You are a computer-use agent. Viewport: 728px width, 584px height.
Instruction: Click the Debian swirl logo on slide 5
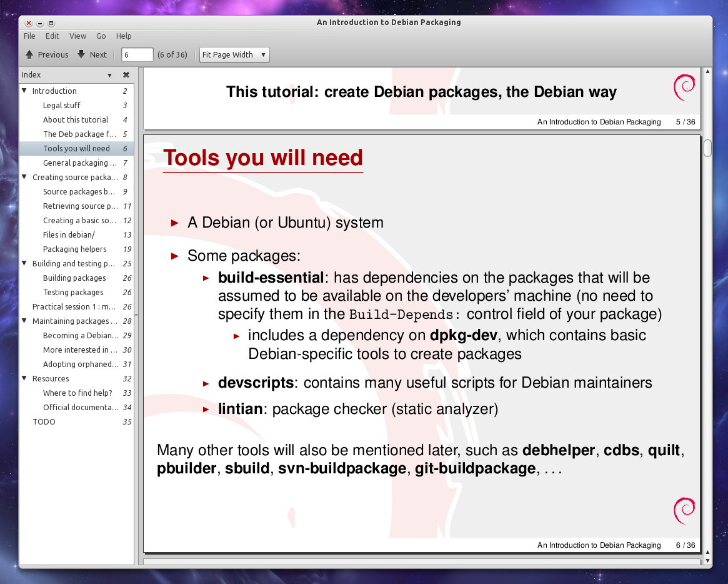point(684,88)
